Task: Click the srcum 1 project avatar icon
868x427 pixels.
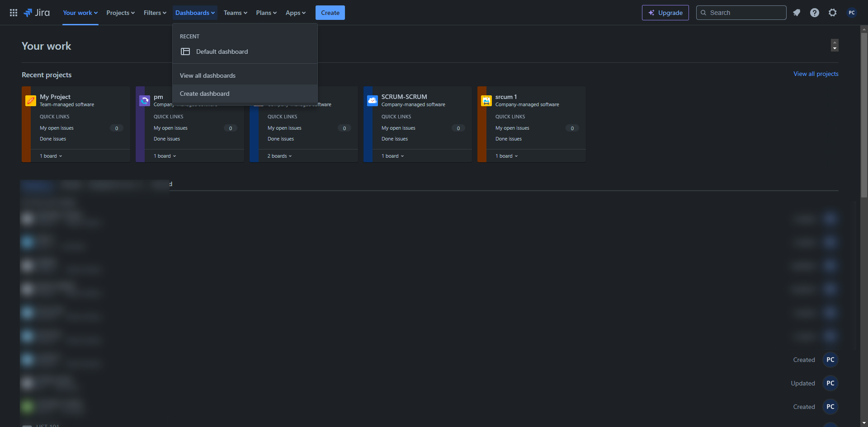Action: pos(486,100)
